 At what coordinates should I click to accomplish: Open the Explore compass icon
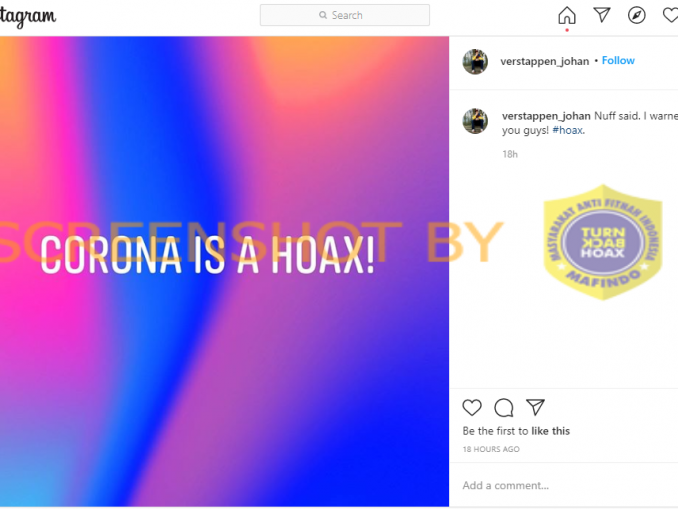636,15
